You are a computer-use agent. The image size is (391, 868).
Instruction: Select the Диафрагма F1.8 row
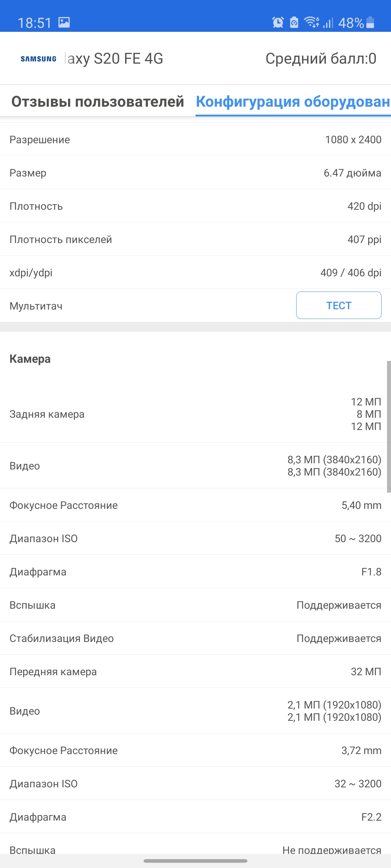pyautogui.click(x=195, y=572)
